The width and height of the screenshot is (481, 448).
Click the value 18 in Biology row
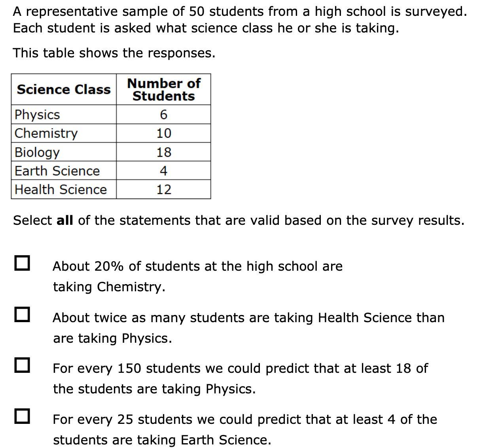(x=164, y=152)
